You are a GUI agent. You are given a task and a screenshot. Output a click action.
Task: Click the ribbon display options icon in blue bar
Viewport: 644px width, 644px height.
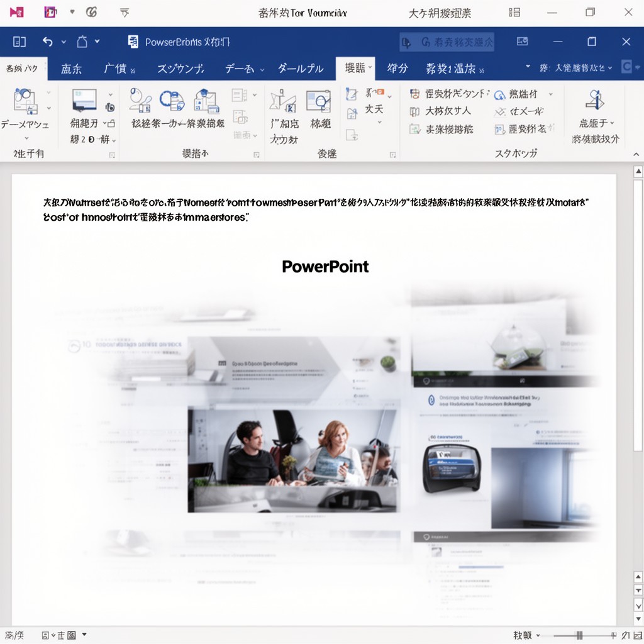[x=522, y=41]
